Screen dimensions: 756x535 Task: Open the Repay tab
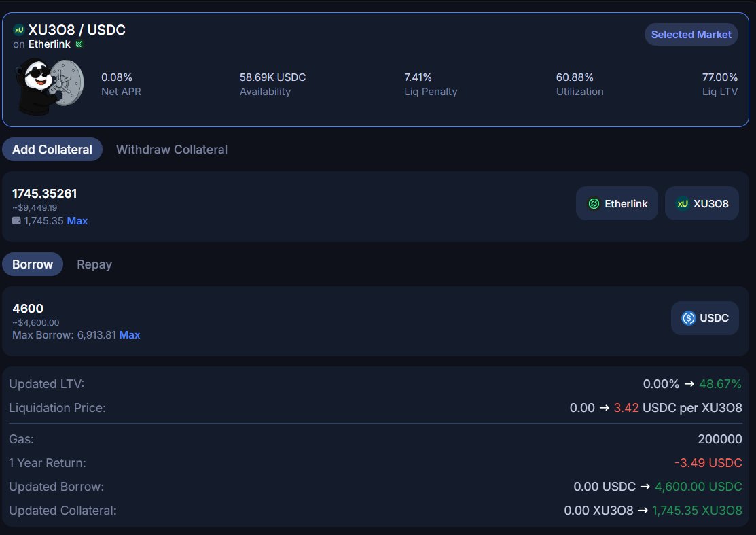click(x=94, y=264)
